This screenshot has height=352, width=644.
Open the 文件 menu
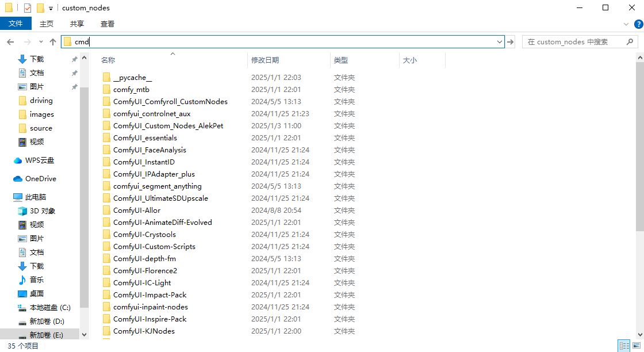point(16,24)
